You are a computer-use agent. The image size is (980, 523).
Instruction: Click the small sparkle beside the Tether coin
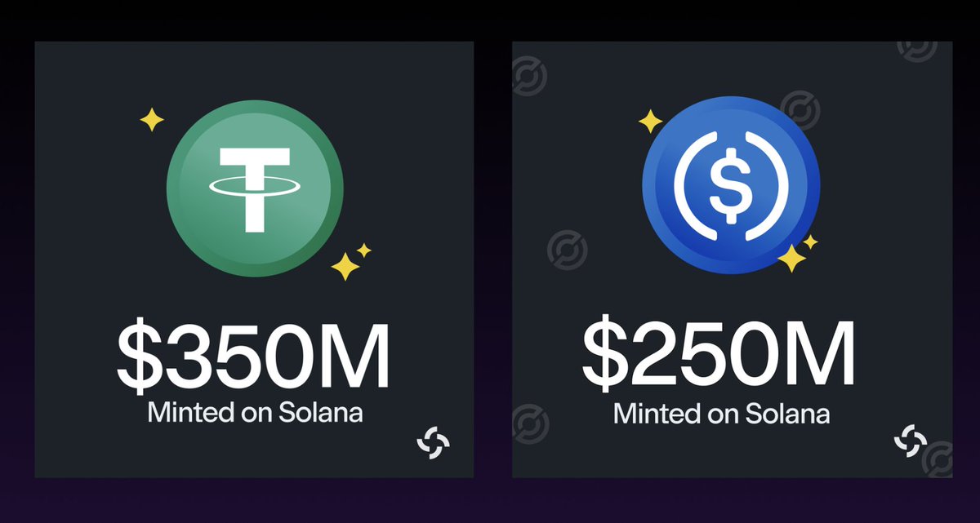[363, 250]
